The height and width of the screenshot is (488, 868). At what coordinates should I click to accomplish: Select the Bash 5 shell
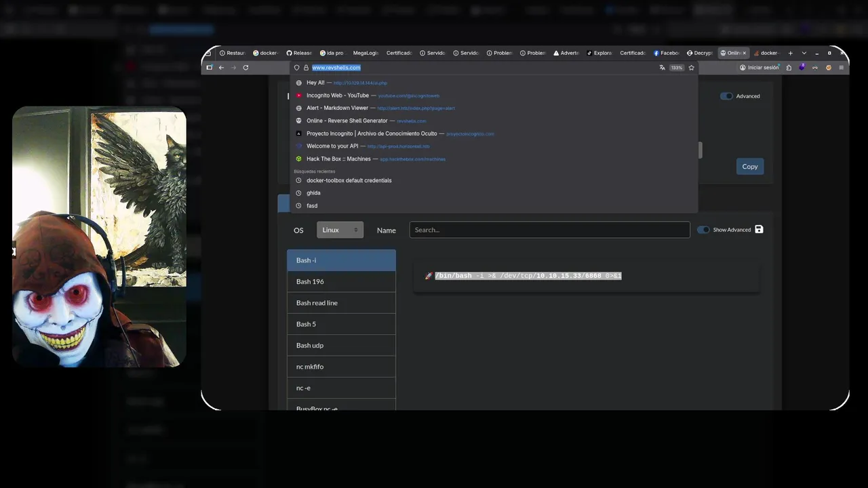341,324
